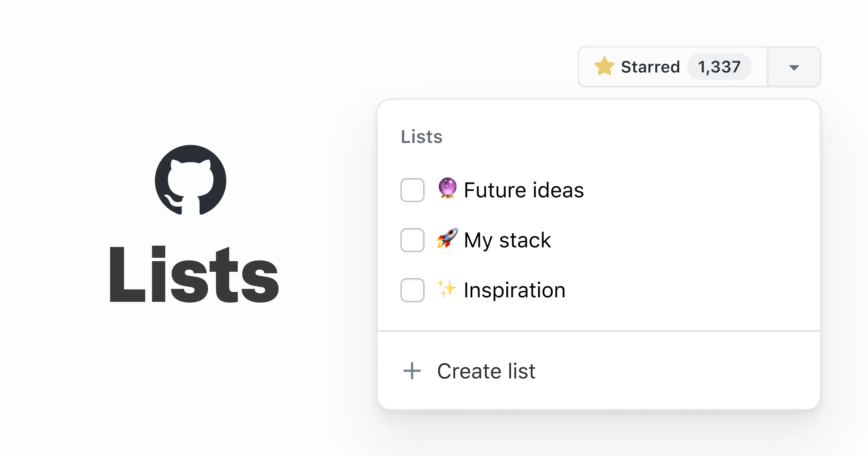Tick the Inspiration checkbox
This screenshot has width=868, height=456.
click(x=412, y=290)
